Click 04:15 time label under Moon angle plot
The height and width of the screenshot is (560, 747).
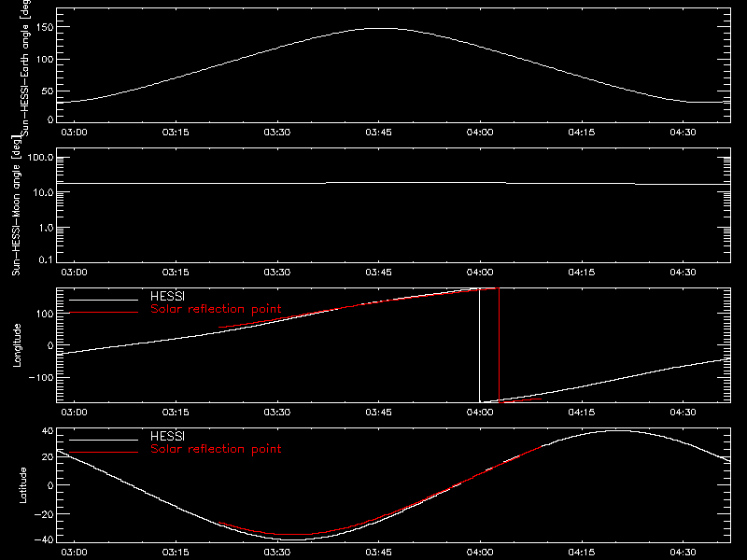(x=581, y=273)
